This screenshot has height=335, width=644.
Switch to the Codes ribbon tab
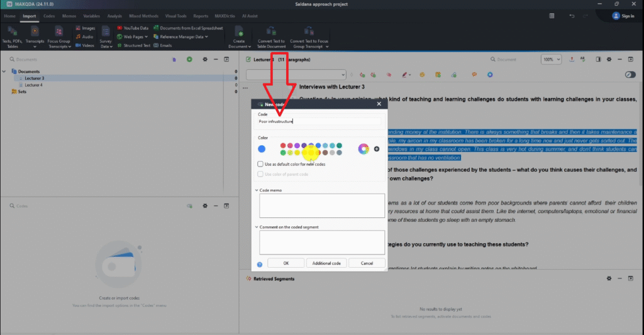(x=48, y=16)
